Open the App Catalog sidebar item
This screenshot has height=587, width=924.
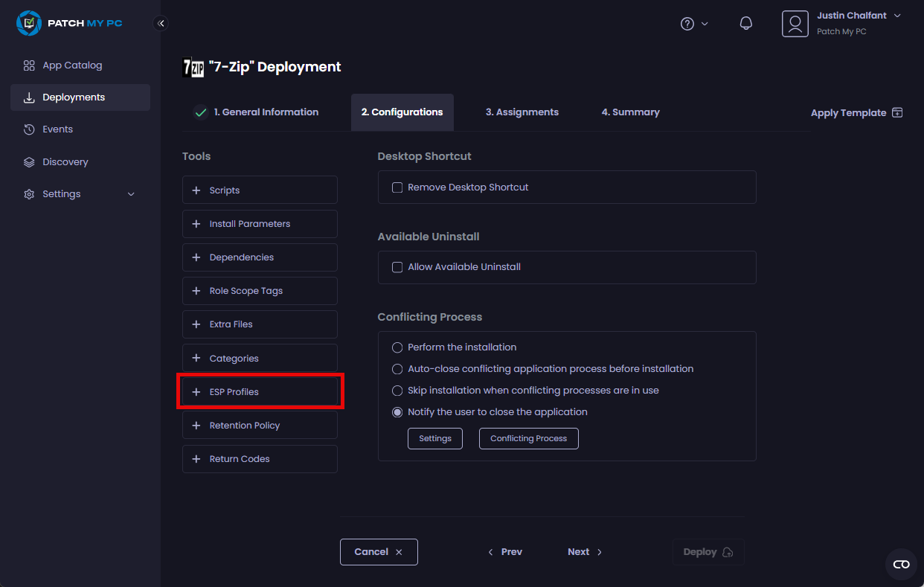(x=72, y=65)
